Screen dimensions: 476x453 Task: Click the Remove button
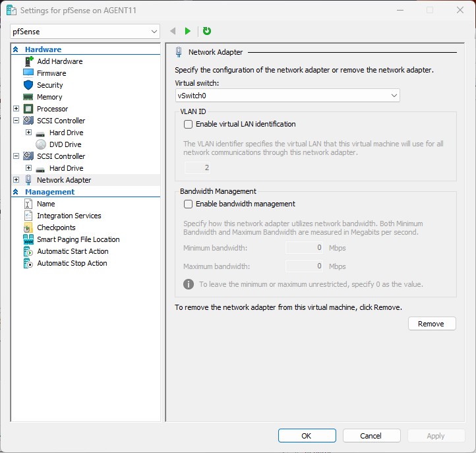[432, 324]
